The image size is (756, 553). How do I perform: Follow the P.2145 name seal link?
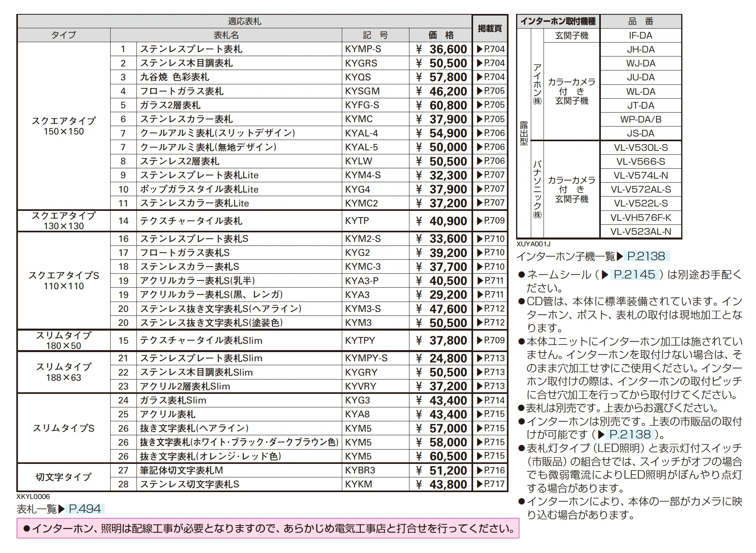[634, 275]
